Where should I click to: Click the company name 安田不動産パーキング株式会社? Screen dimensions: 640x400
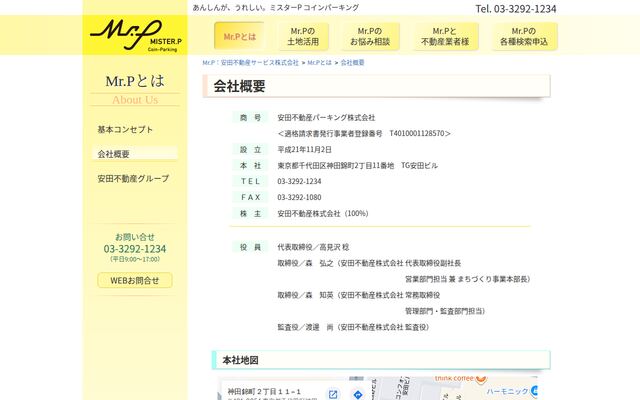tap(326, 118)
